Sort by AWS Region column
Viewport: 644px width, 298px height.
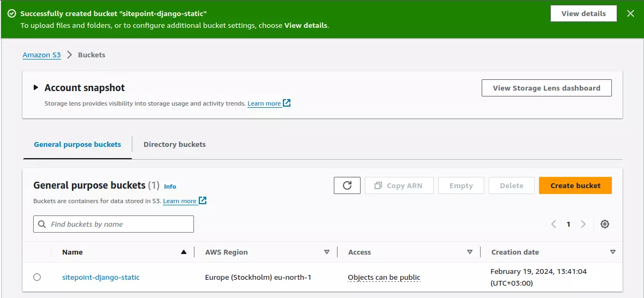coord(327,252)
